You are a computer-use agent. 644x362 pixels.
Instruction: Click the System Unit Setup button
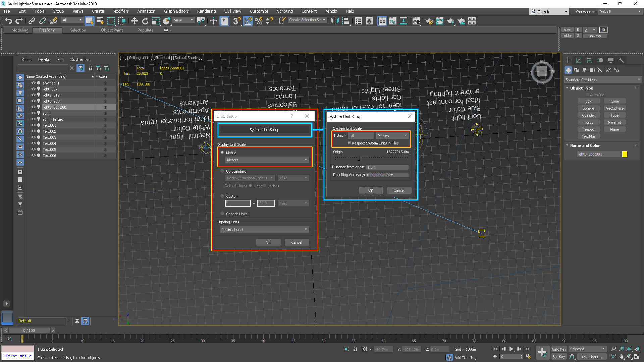264,130
